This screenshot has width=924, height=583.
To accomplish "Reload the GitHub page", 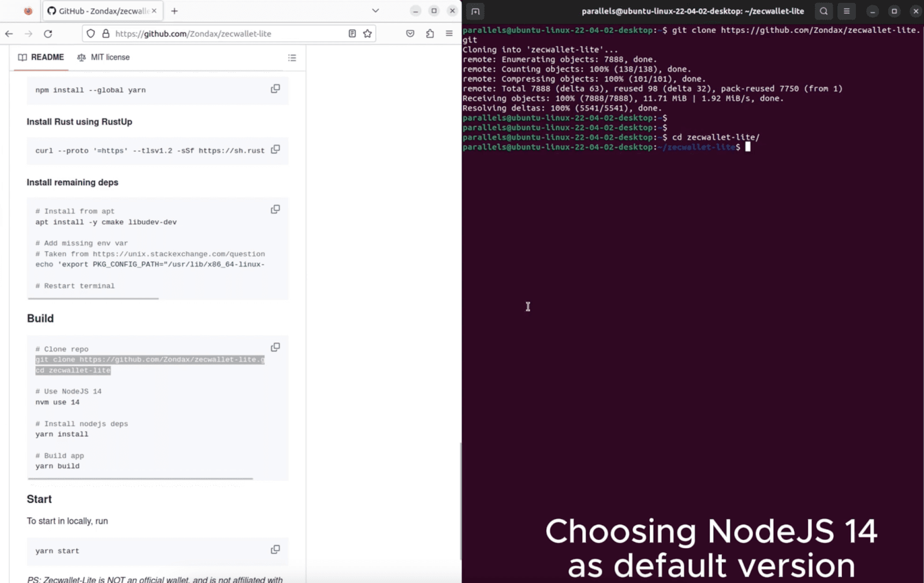I will [48, 34].
